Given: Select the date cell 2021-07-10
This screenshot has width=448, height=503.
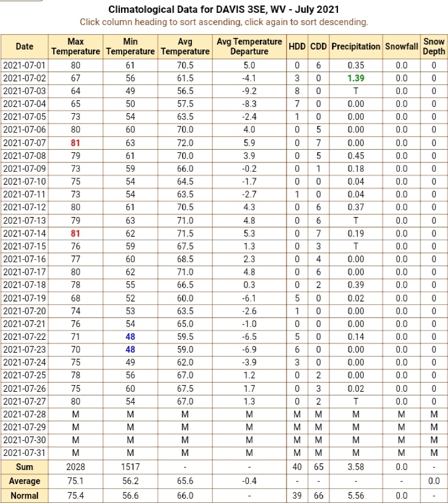Looking at the screenshot, I should pyautogui.click(x=24, y=182).
